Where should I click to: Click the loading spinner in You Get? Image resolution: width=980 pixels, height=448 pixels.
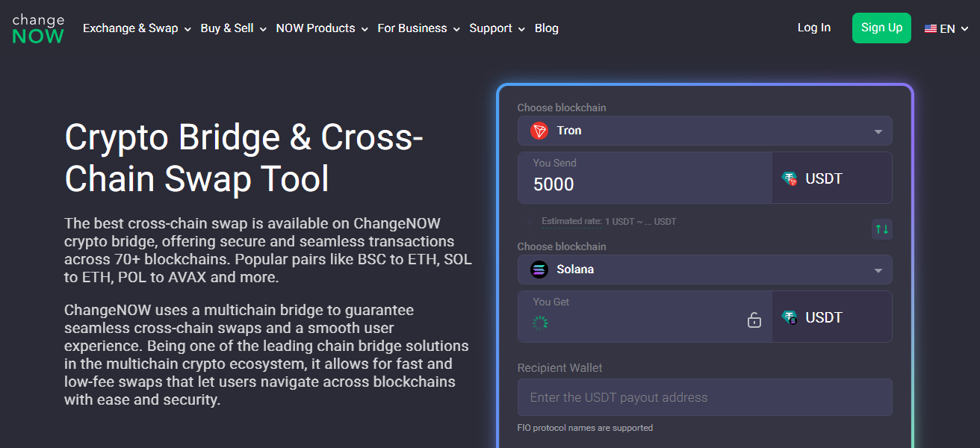click(x=540, y=322)
